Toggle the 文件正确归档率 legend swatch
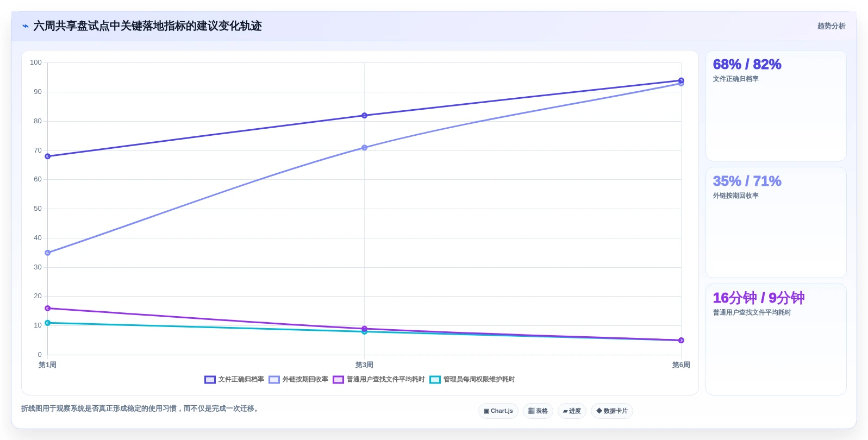 pyautogui.click(x=210, y=380)
